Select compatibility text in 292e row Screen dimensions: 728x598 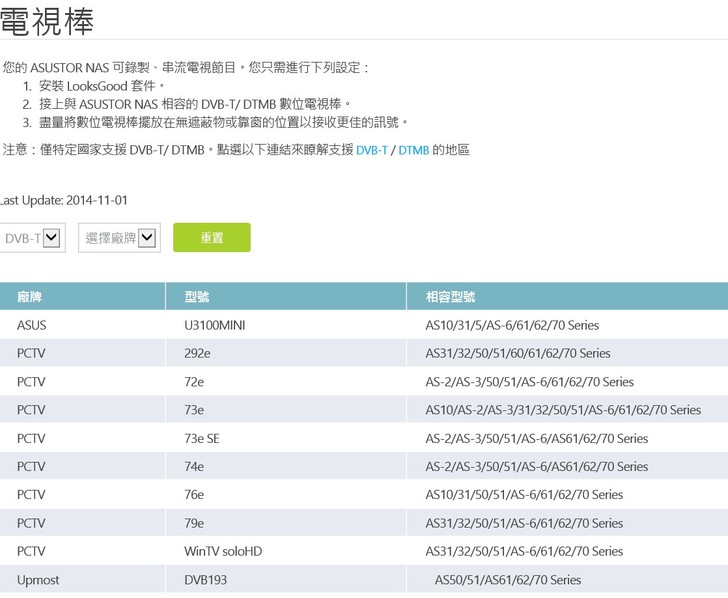click(518, 353)
